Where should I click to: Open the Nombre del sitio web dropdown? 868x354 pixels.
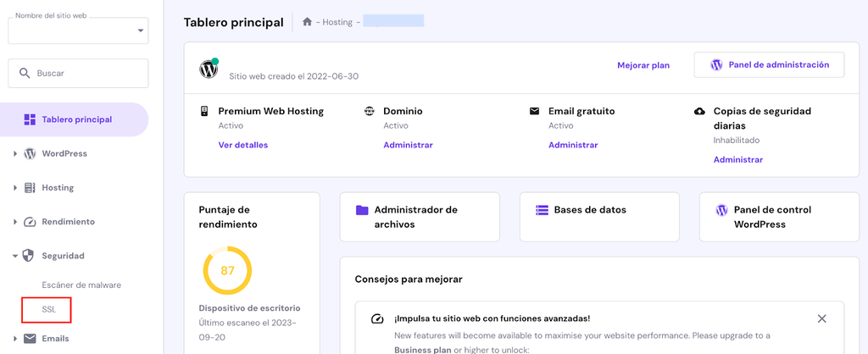coord(78,31)
